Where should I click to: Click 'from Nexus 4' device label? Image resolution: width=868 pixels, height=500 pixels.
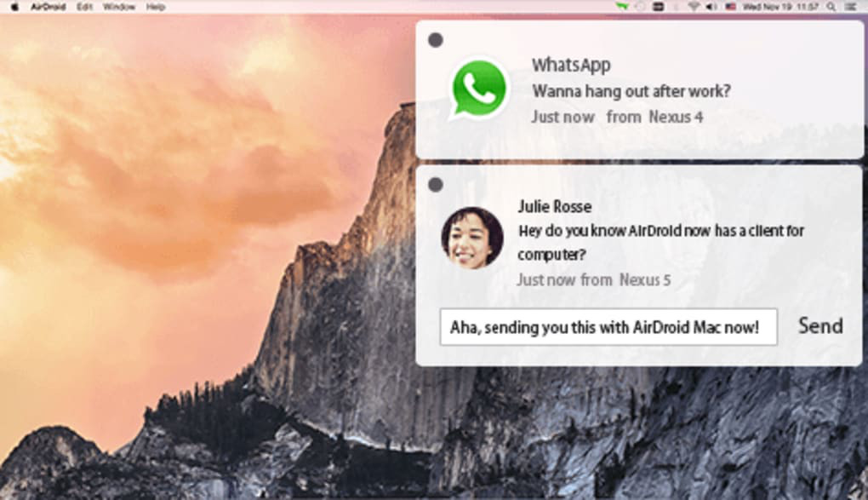[655, 117]
